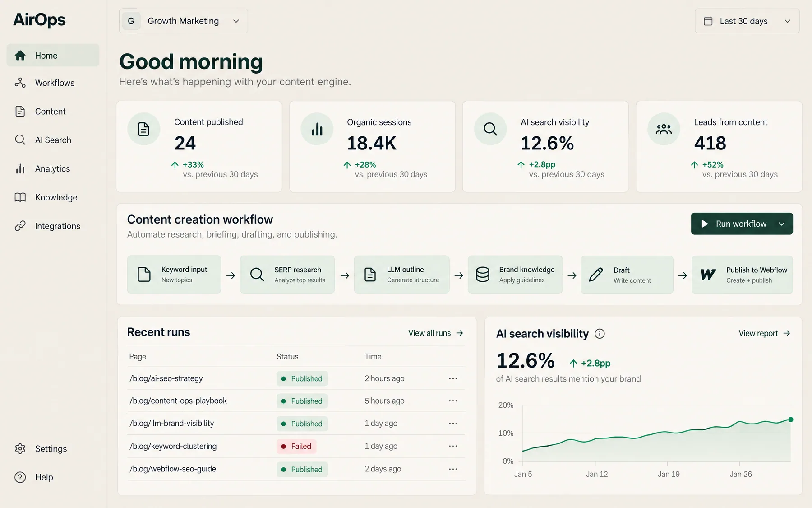Image resolution: width=812 pixels, height=508 pixels.
Task: Open more options for /blog/keyword-clustering
Action: 453,446
